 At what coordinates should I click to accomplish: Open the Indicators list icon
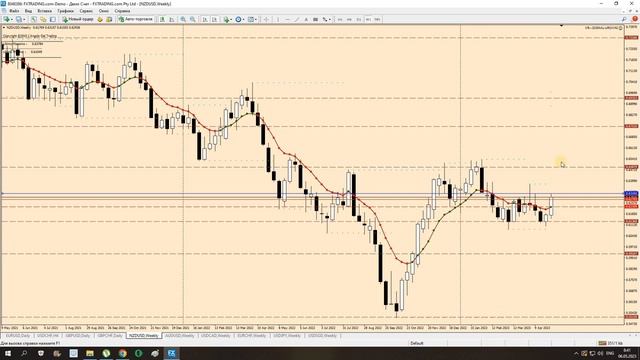pyautogui.click(x=226, y=19)
